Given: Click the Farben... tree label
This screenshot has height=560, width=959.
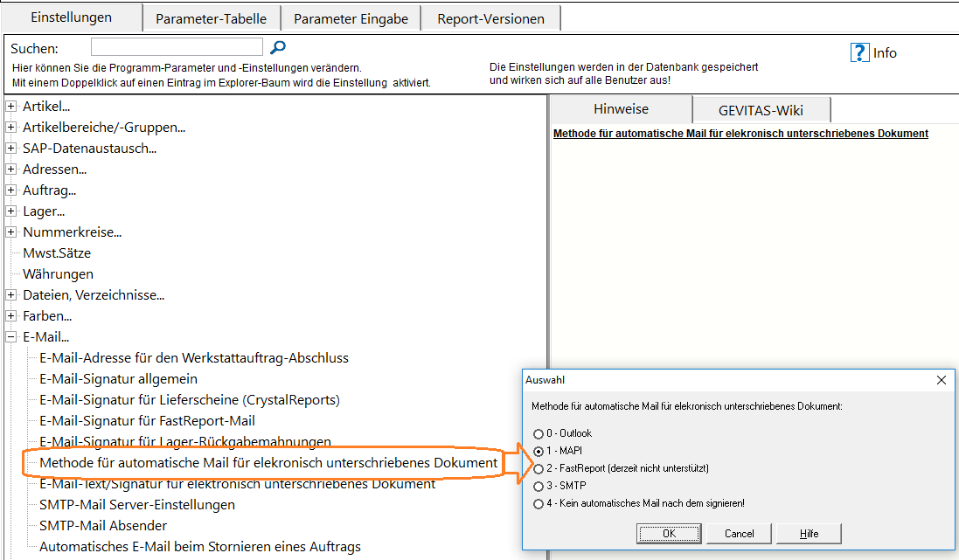Looking at the screenshot, I should [47, 316].
